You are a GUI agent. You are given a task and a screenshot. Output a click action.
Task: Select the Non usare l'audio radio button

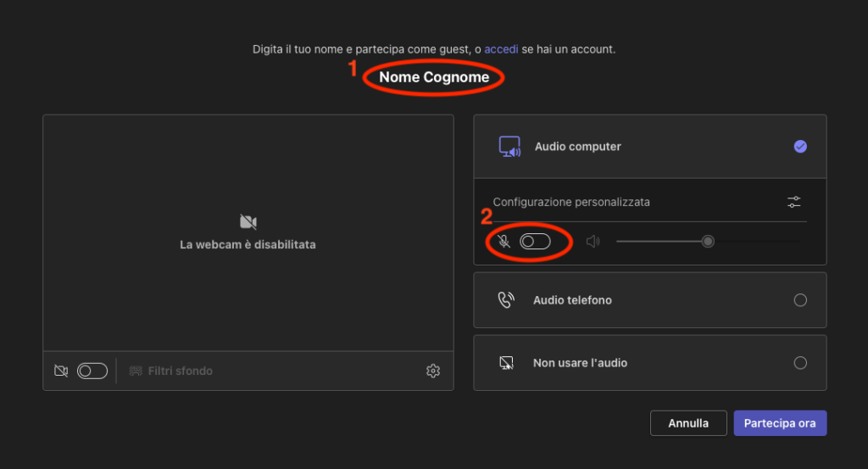[800, 363]
